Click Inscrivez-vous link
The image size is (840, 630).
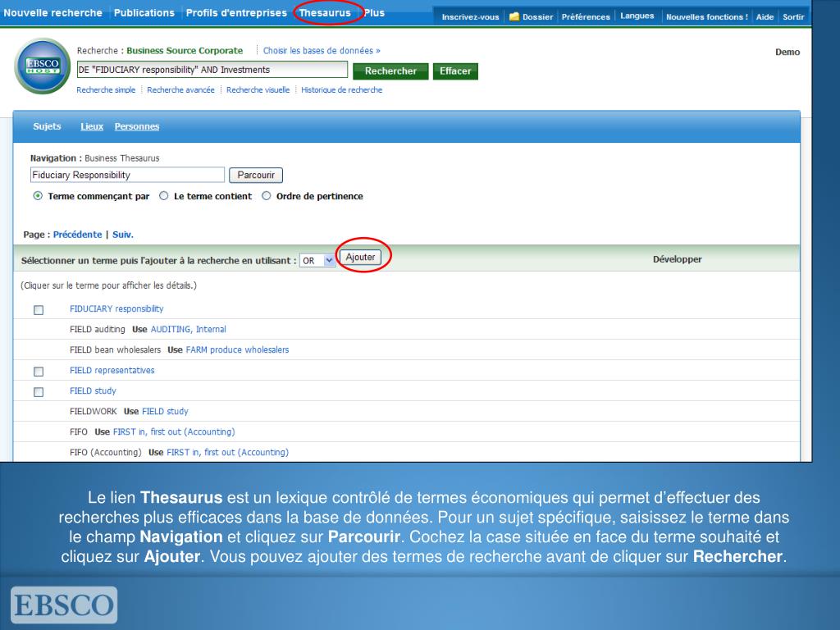pos(470,16)
